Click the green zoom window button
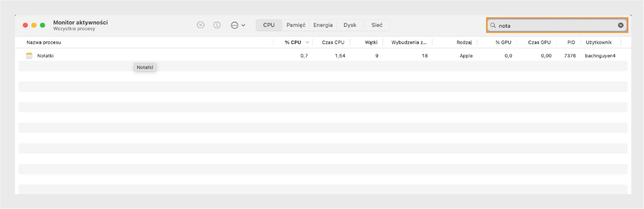The image size is (644, 209). [43, 25]
